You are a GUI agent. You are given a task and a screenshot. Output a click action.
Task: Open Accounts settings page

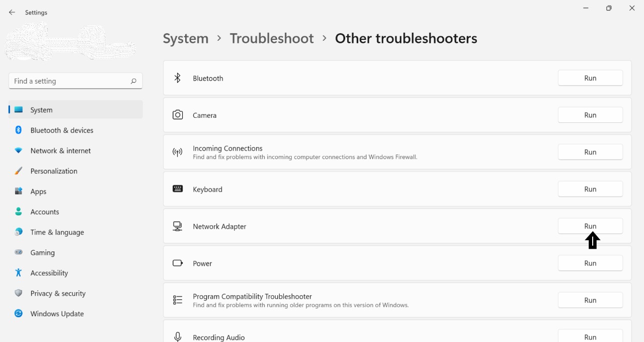[44, 212]
